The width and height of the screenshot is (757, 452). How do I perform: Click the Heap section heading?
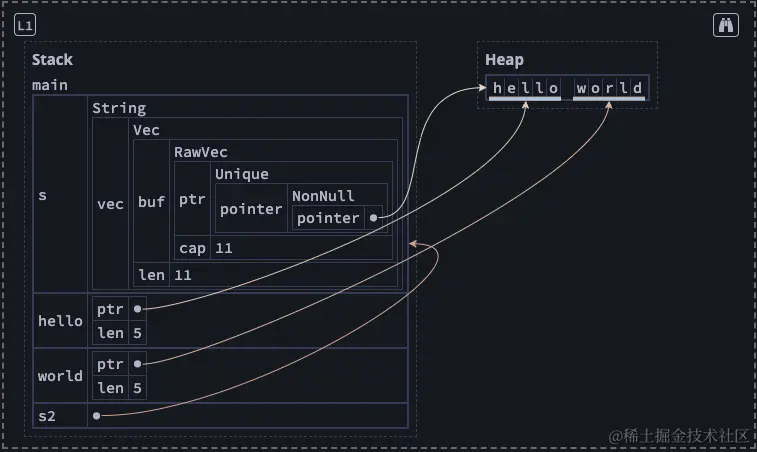(504, 60)
